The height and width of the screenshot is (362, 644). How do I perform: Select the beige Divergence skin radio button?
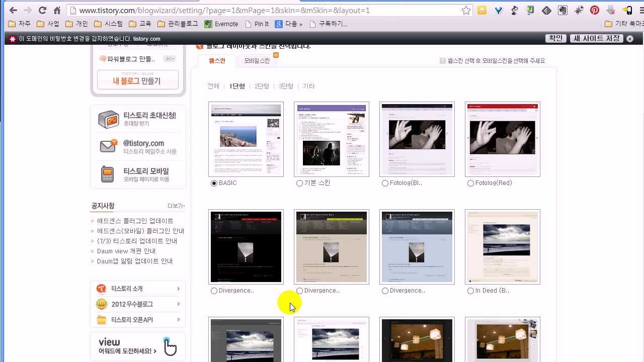click(x=299, y=291)
